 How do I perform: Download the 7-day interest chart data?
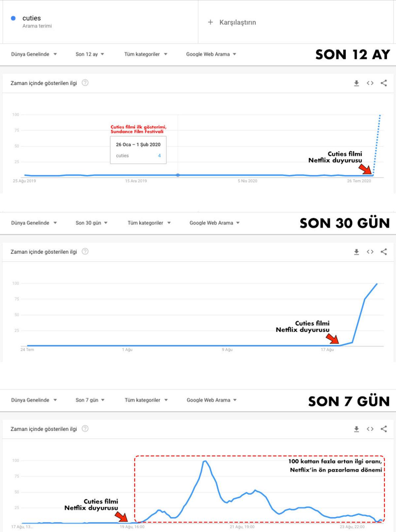[x=356, y=429]
